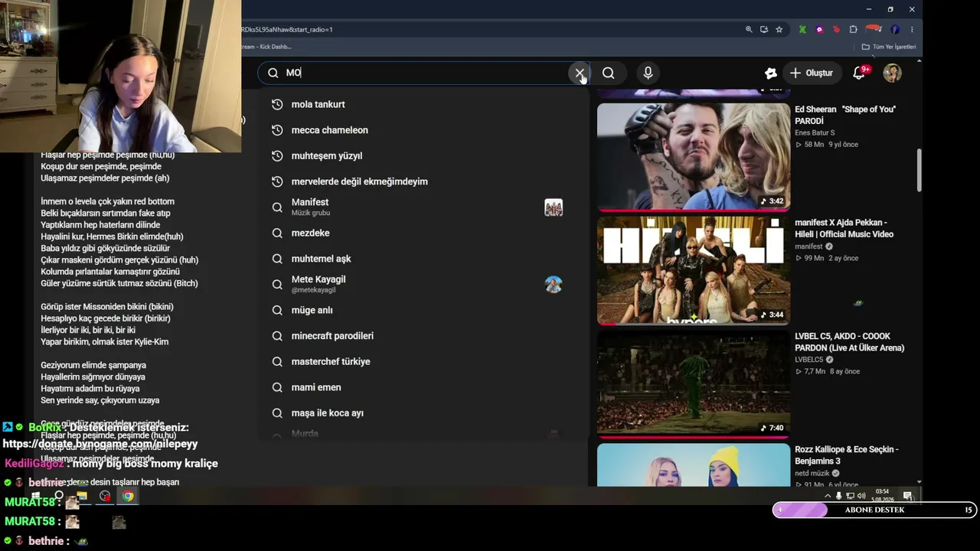Focus the YouTube search input field
This screenshot has width=980, height=551.
pos(425,73)
